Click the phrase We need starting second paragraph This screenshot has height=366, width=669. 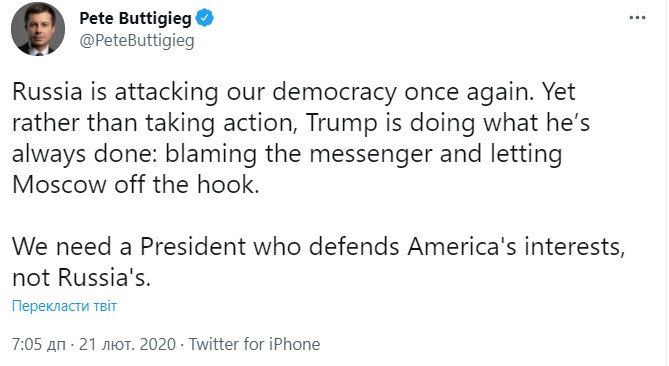tap(62, 247)
